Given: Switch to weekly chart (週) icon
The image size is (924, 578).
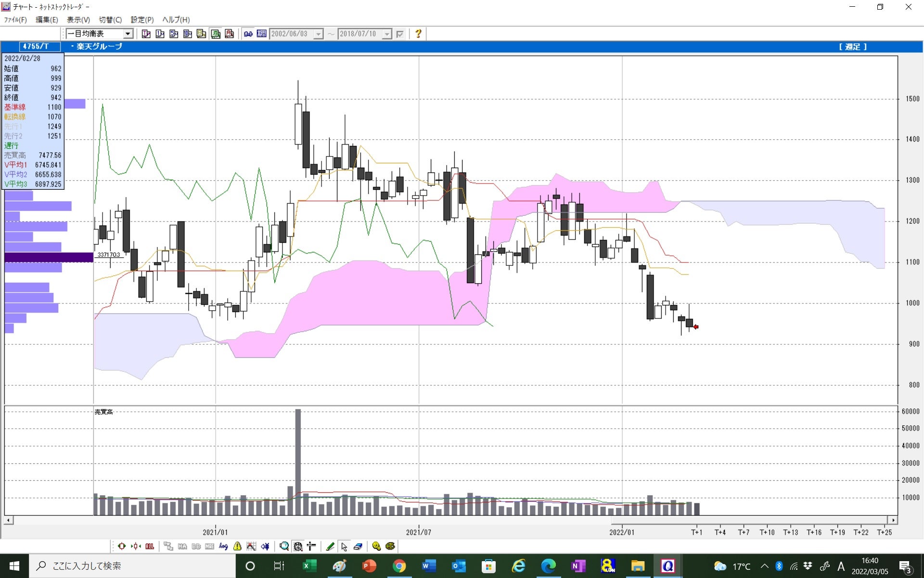Looking at the screenshot, I should click(x=216, y=34).
